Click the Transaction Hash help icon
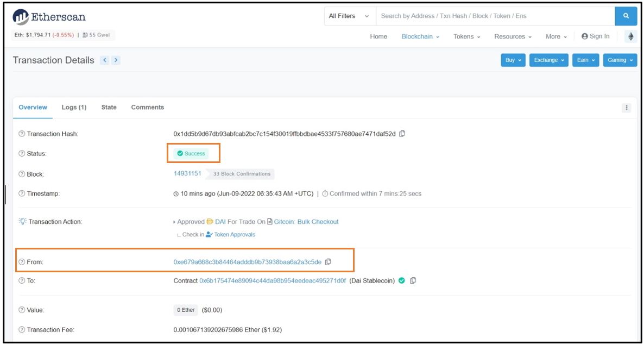 22,134
